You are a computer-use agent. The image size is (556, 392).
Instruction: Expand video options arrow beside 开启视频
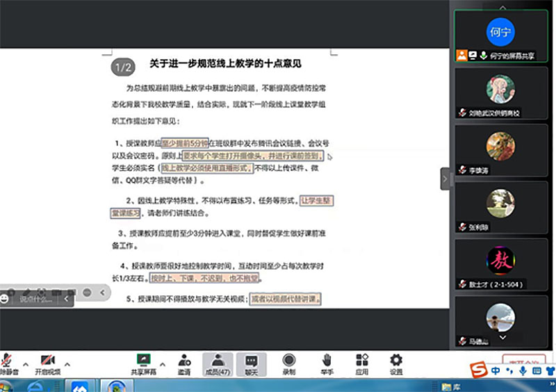click(67, 364)
